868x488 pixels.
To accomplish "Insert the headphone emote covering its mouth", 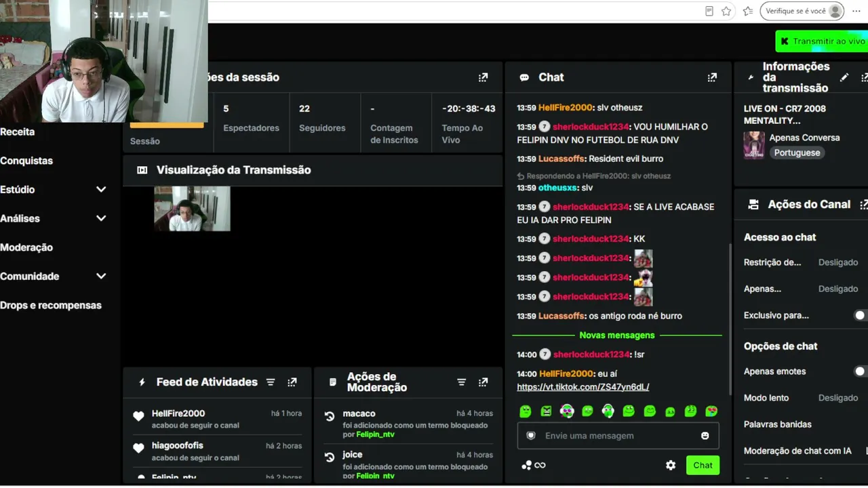I will pos(608,411).
